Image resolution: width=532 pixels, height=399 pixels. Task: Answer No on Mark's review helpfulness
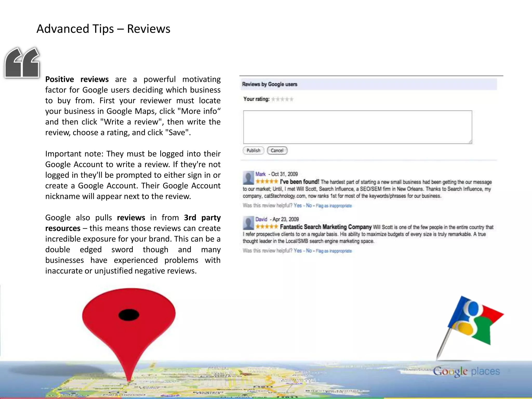coord(309,205)
